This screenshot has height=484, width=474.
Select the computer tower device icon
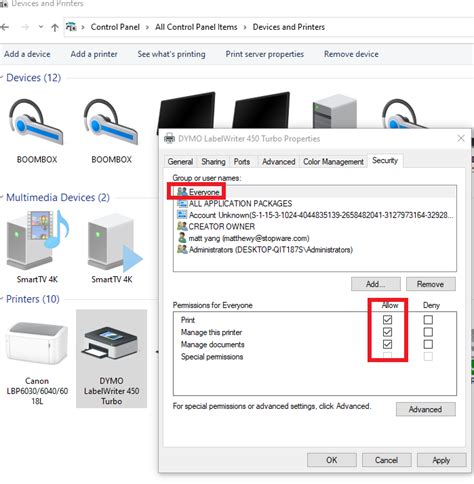[x=335, y=111]
